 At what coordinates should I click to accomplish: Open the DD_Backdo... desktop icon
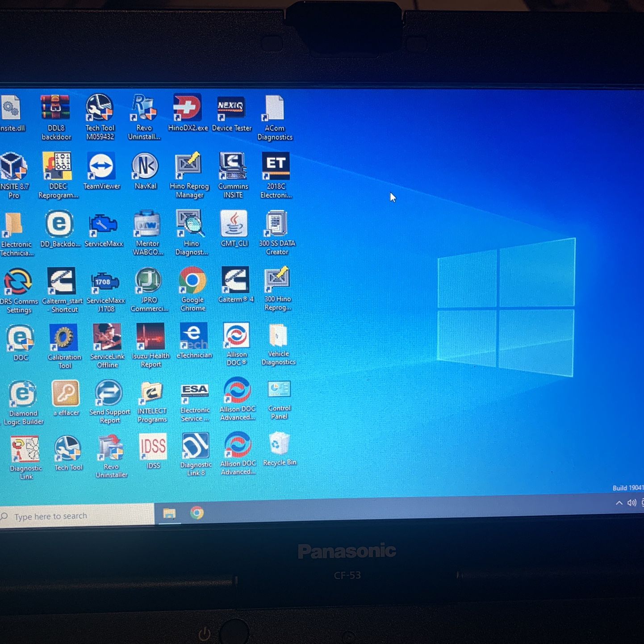[x=59, y=224]
